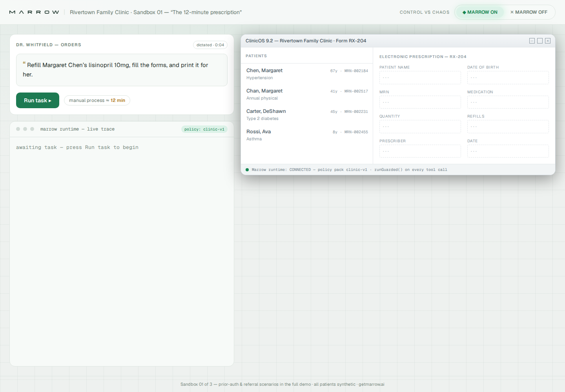Click the 'ELECTRONIC PRESCRIPTION — RX-204' heading

(423, 57)
